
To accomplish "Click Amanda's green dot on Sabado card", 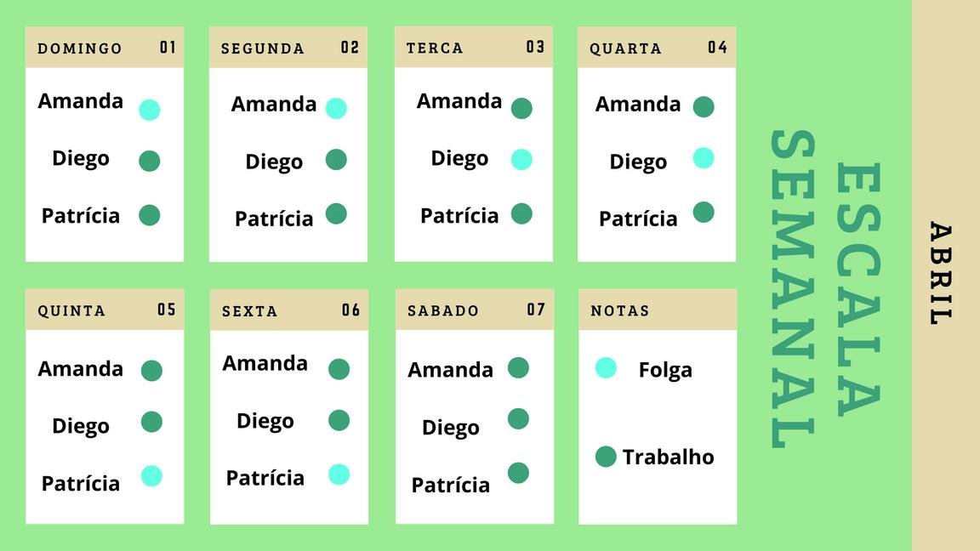I will tap(518, 367).
